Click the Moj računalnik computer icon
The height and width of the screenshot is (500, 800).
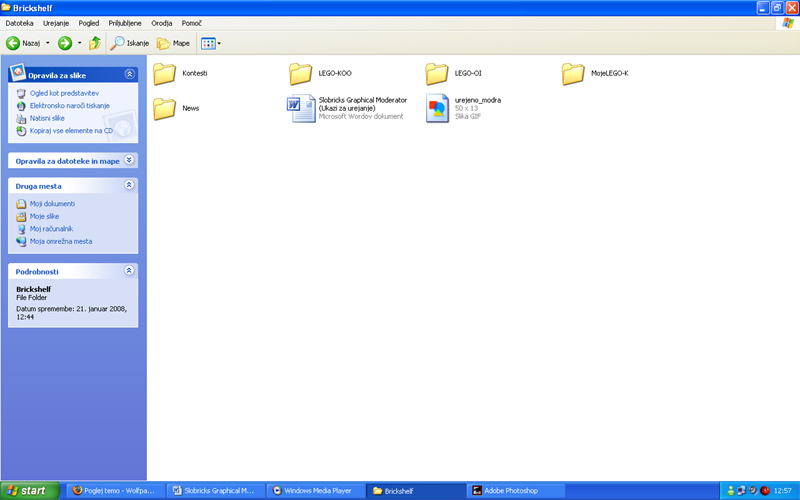(x=21, y=229)
